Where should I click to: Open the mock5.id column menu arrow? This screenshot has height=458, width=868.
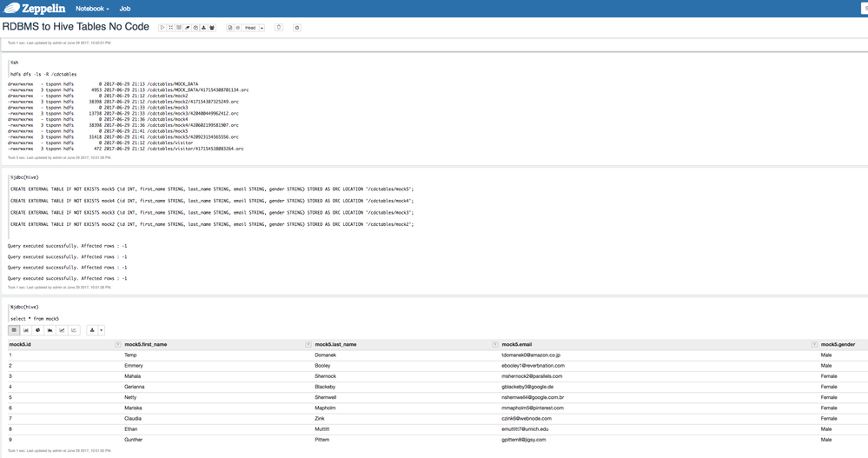pyautogui.click(x=118, y=344)
